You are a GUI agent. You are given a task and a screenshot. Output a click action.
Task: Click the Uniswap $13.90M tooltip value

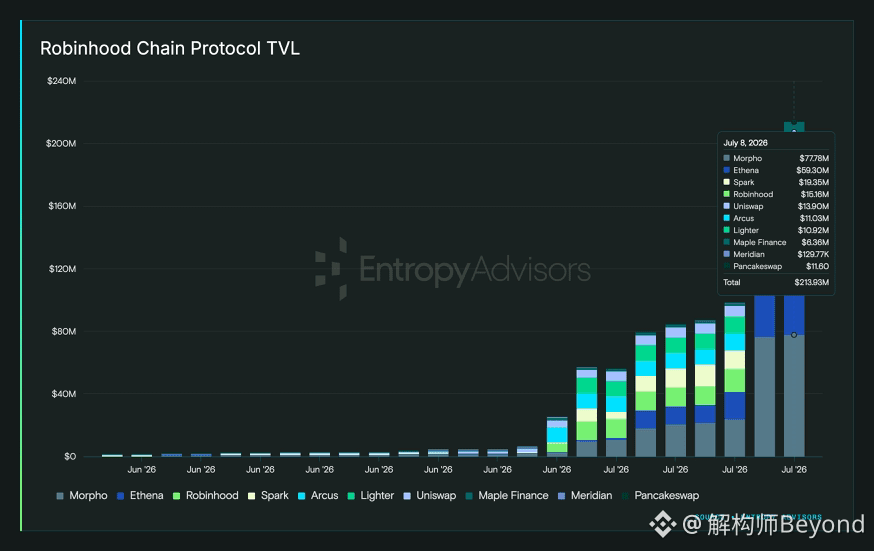[813, 206]
